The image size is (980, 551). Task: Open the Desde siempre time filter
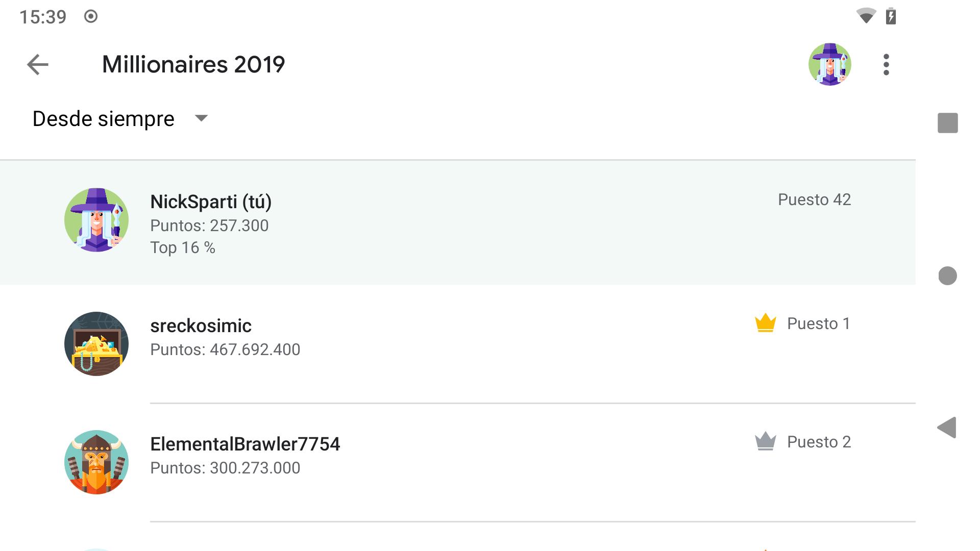(x=120, y=119)
